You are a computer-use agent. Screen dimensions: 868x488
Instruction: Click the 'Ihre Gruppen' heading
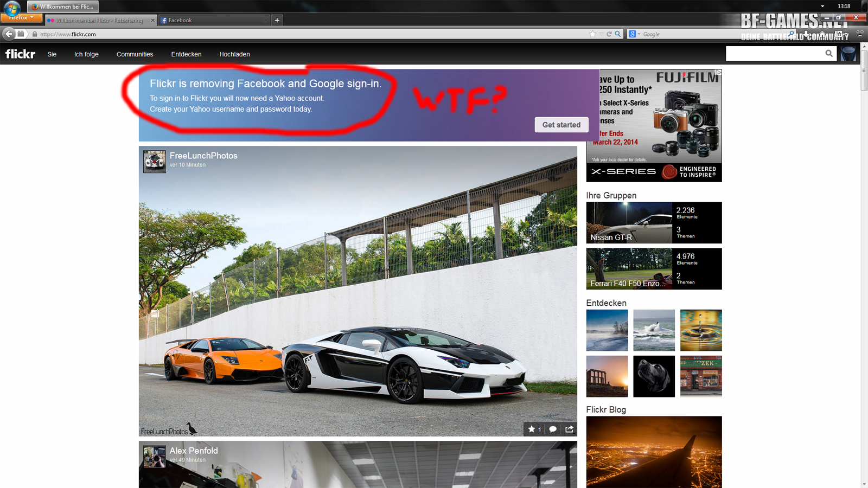611,195
